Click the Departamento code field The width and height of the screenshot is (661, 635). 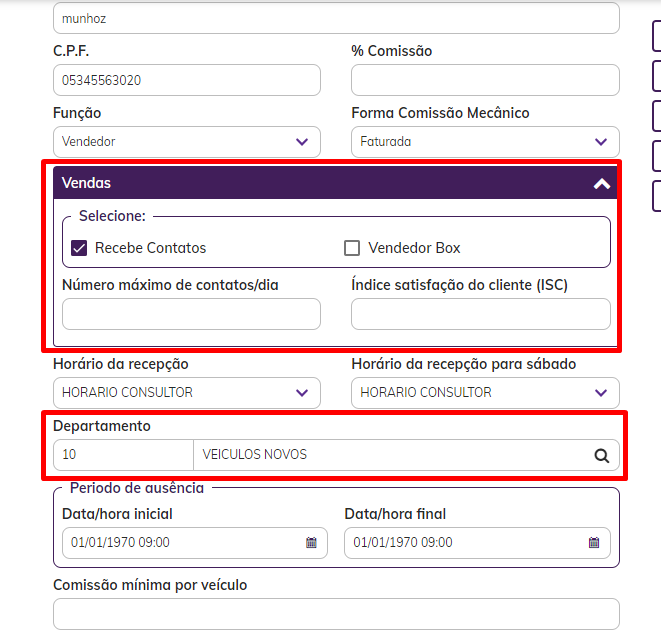(x=122, y=455)
